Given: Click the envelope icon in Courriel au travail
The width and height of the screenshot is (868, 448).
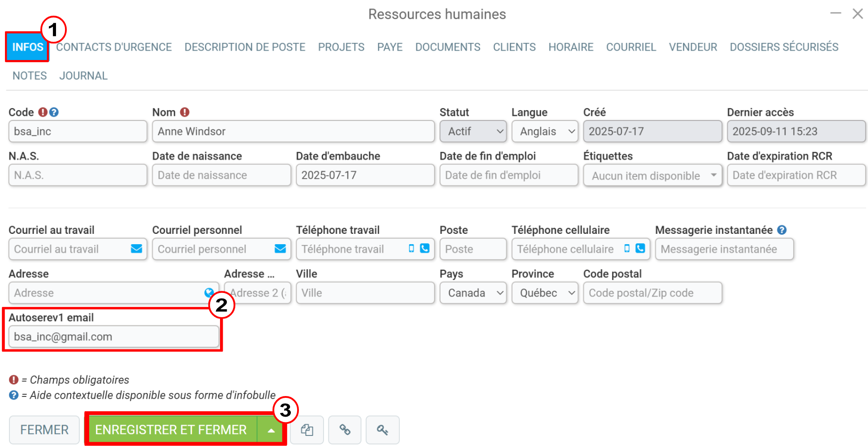Looking at the screenshot, I should pyautogui.click(x=136, y=249).
